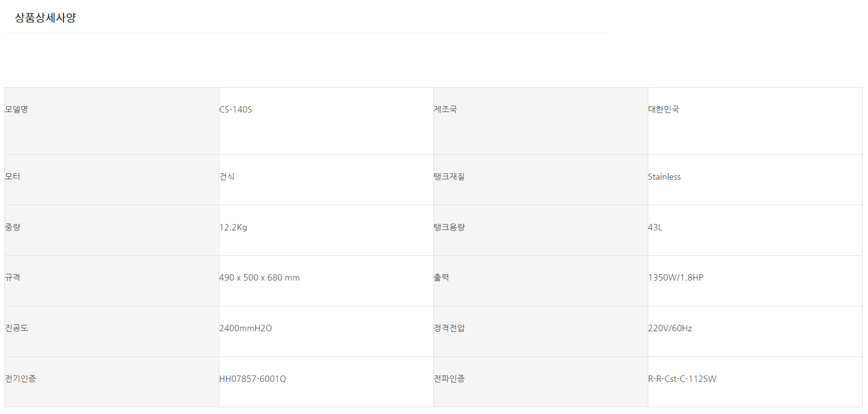Click the 490 x 500 x 680 mm dimensions

259,278
